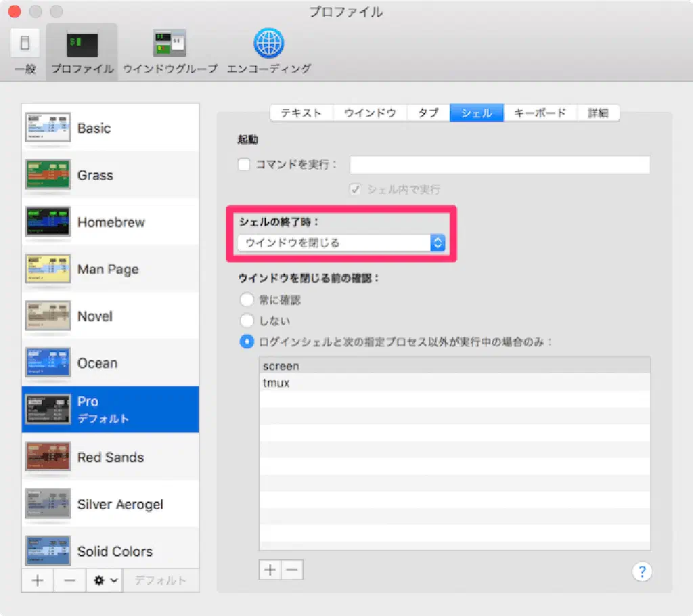The image size is (693, 616).
Task: Add a process to the list
Action: point(270,570)
